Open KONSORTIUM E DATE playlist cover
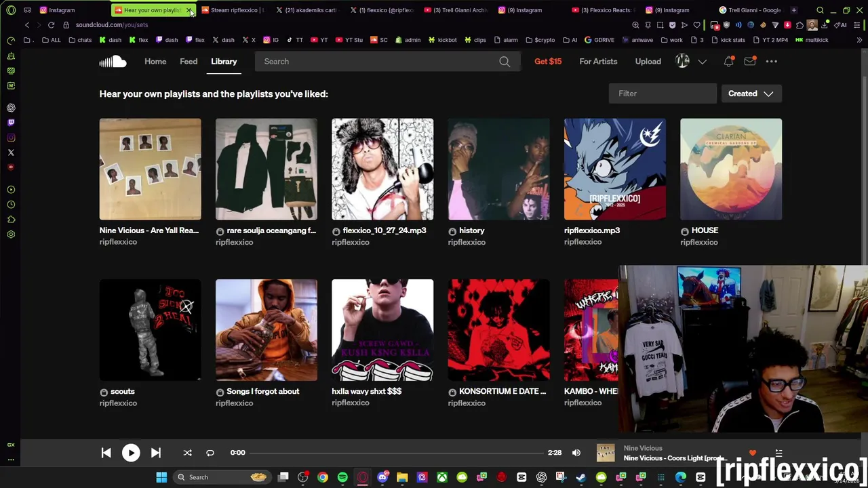 click(498, 330)
